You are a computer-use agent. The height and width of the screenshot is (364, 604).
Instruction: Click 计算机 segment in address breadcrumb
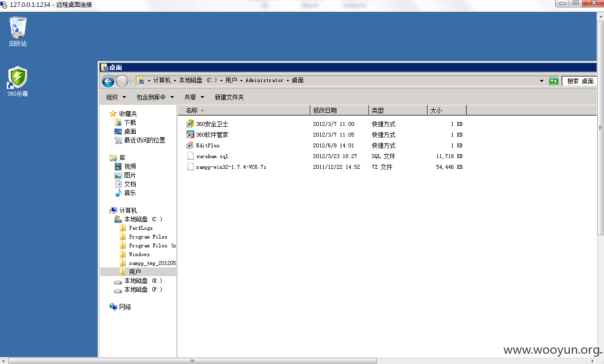(162, 81)
